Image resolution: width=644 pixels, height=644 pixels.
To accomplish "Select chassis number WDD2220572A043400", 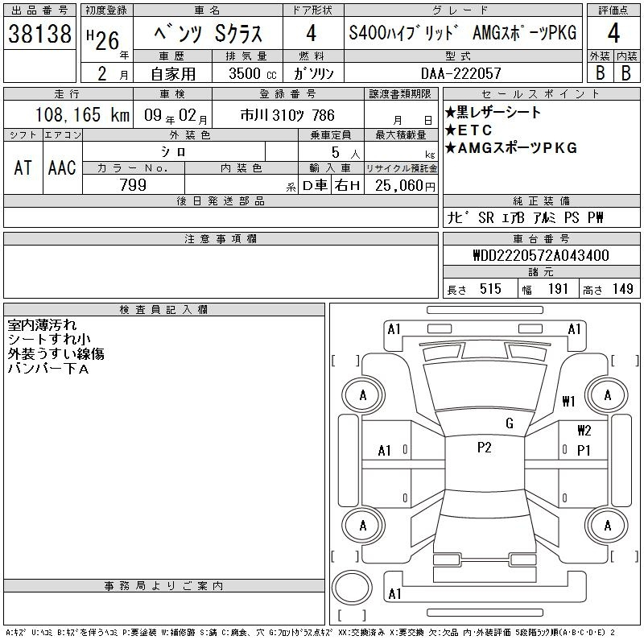I will [x=540, y=256].
